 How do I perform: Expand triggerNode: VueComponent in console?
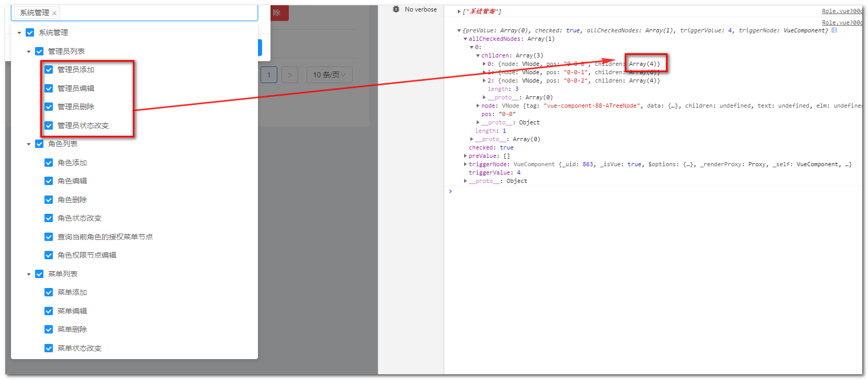tap(465, 165)
